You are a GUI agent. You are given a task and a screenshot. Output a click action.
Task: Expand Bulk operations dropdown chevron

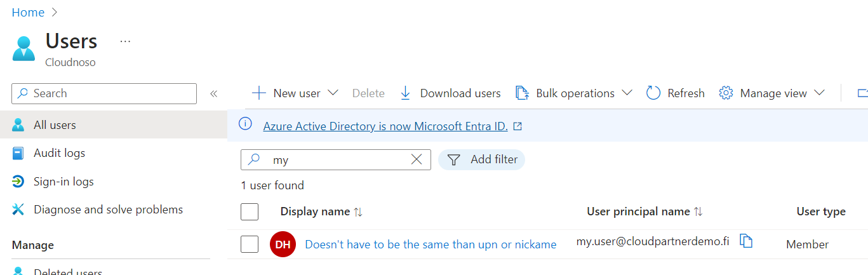tap(627, 93)
